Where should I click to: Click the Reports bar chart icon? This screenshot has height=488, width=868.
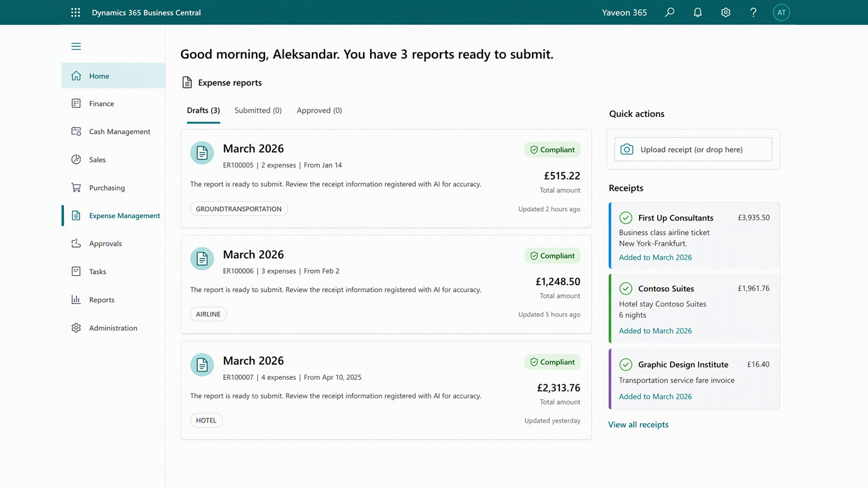pos(76,300)
